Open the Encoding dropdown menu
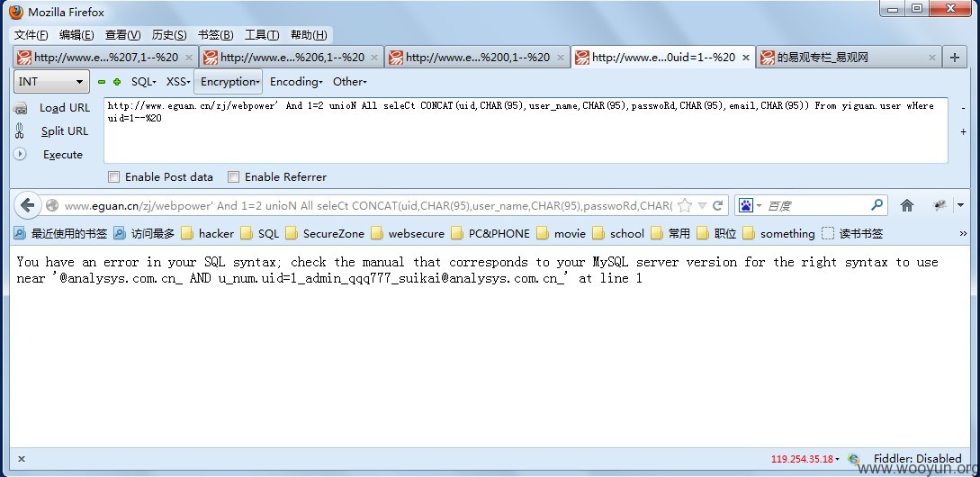Screen dimensions: 980x477 [296, 82]
